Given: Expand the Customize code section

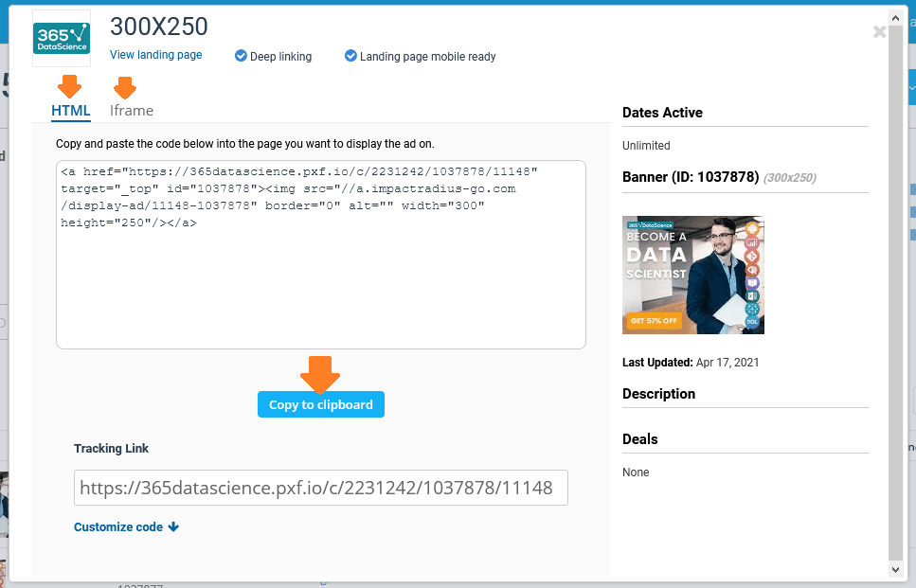Looking at the screenshot, I should [x=126, y=526].
